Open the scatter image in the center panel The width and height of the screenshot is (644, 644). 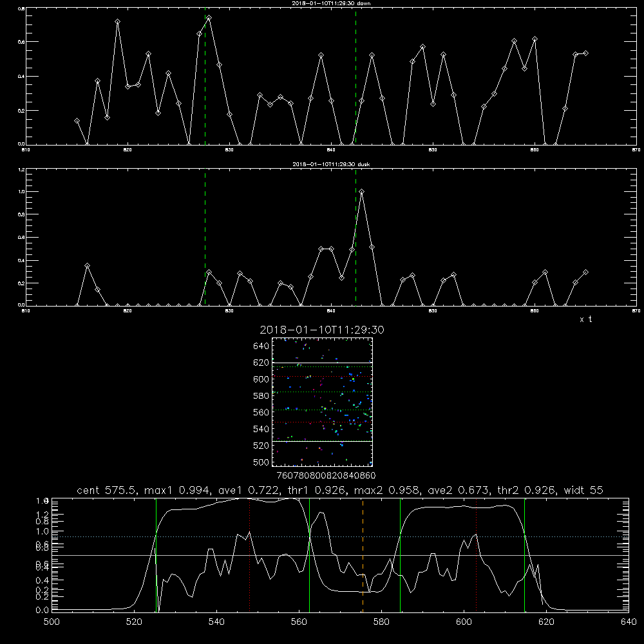point(323,402)
